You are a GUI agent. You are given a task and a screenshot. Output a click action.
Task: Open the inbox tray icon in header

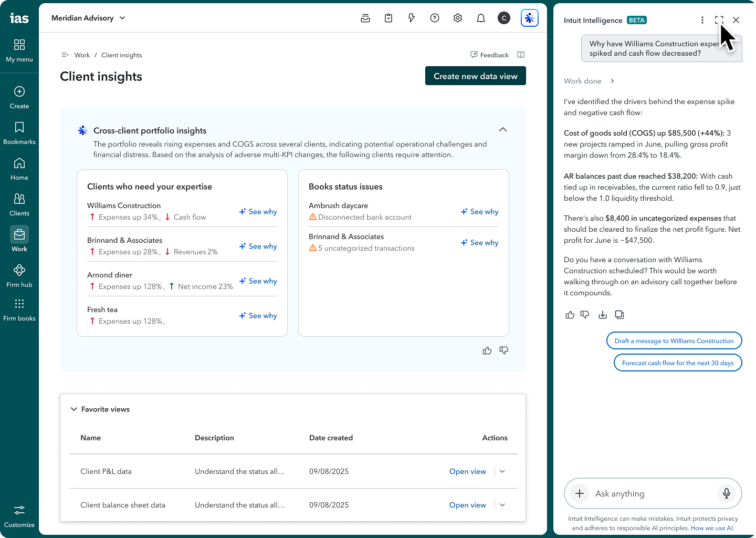tap(365, 18)
